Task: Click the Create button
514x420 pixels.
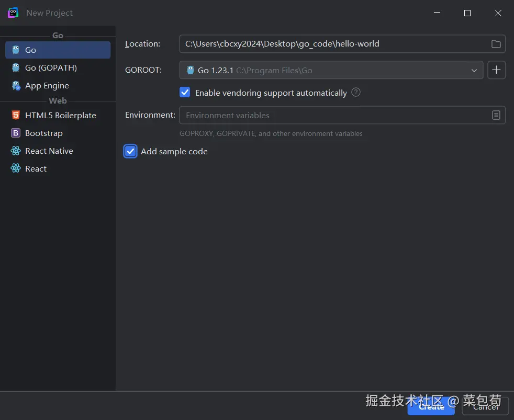Action: click(x=431, y=406)
